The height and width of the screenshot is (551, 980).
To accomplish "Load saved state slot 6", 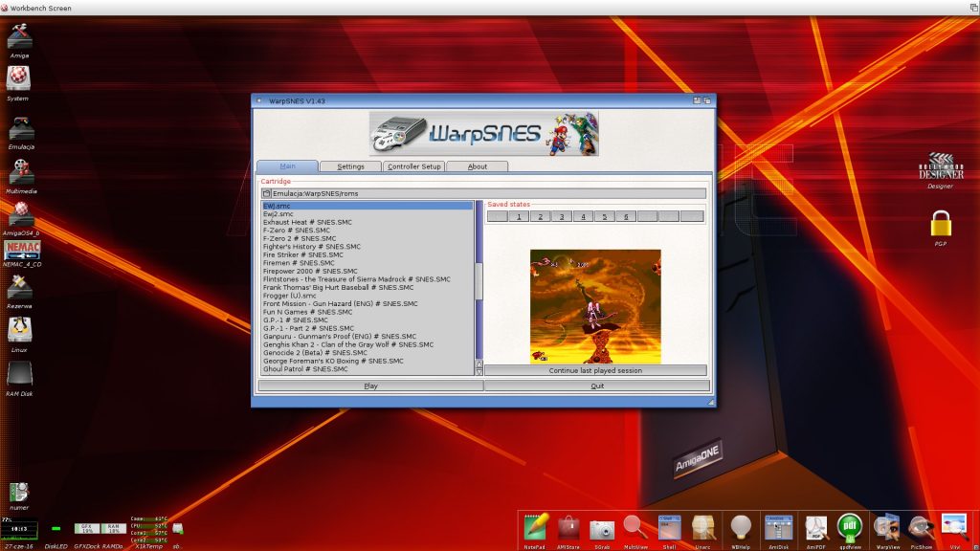I will click(626, 217).
